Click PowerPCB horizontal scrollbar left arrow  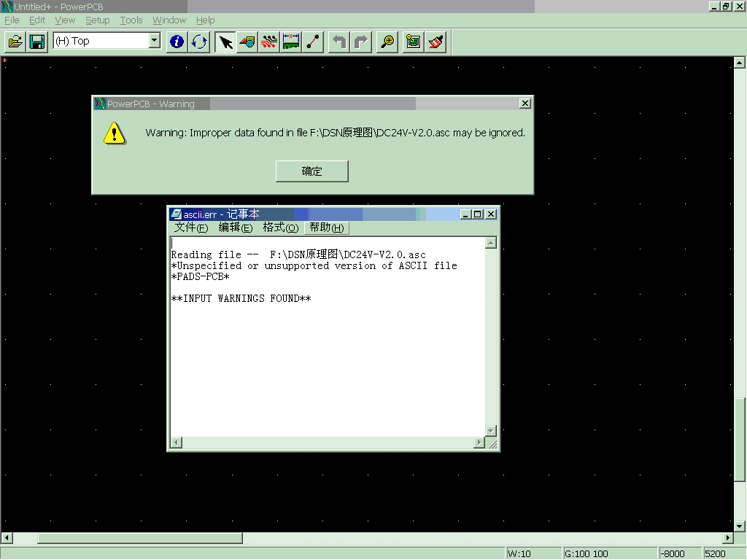pos(7,538)
